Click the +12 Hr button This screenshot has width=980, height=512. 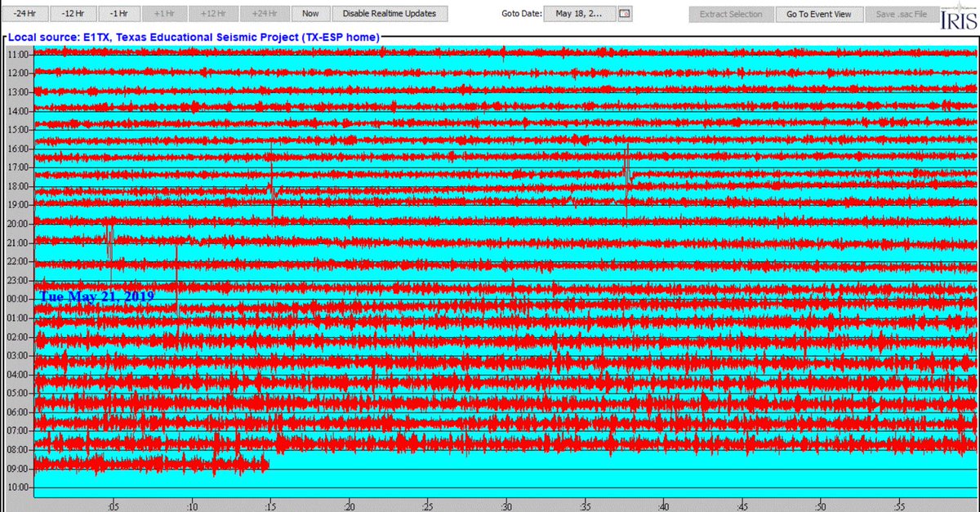coord(212,14)
